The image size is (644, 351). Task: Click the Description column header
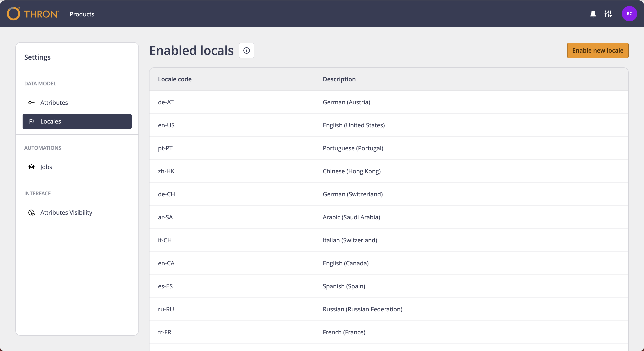click(339, 79)
